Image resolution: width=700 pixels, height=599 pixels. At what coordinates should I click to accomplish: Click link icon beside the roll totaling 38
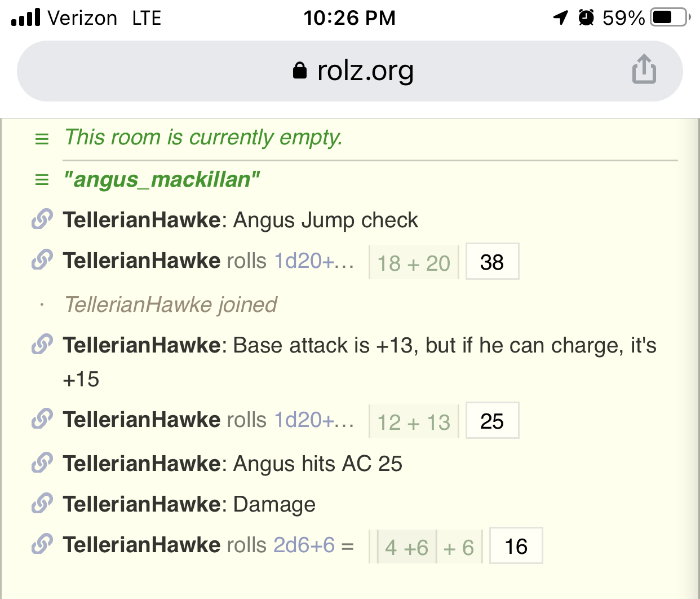click(x=42, y=261)
